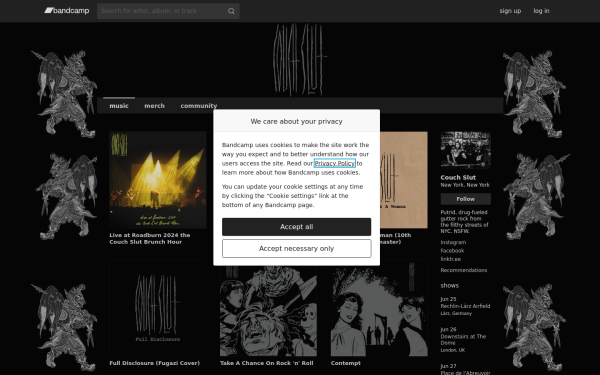This screenshot has width=600, height=375.
Task: Click the Bandcamp logo
Action: [67, 11]
